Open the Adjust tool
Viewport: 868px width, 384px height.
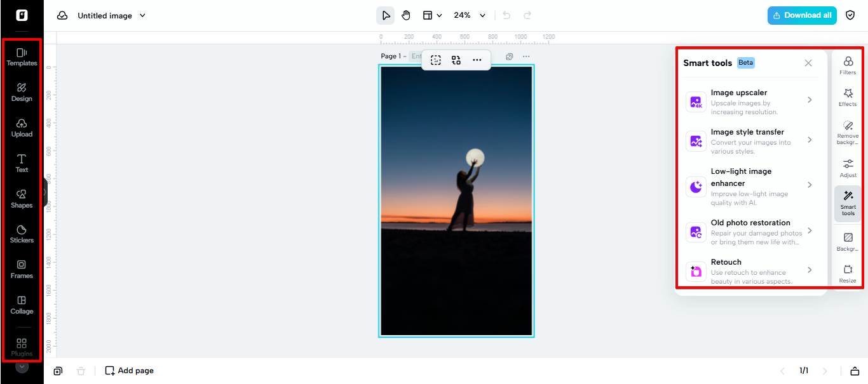848,168
